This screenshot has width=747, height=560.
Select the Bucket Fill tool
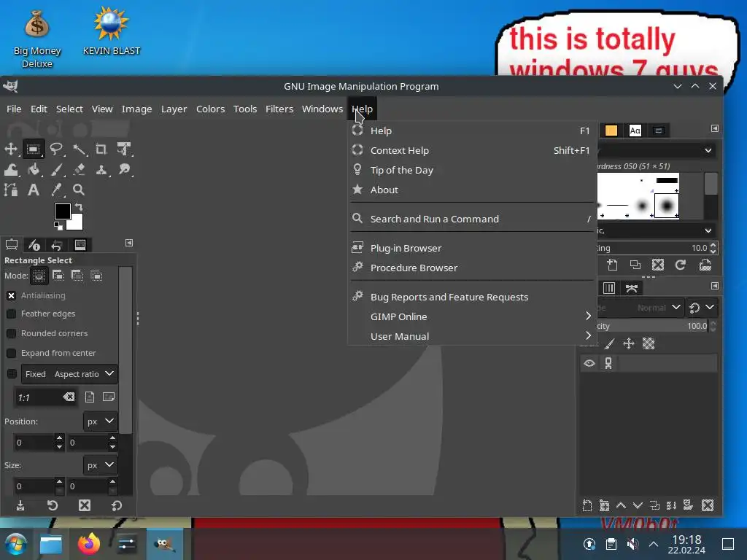34,169
